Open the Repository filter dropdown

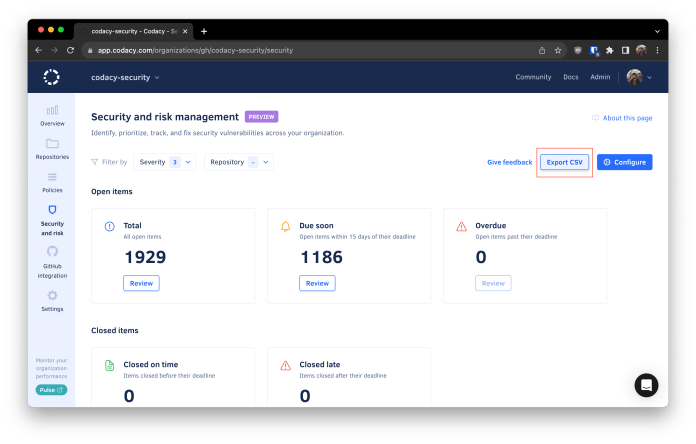pyautogui.click(x=239, y=162)
